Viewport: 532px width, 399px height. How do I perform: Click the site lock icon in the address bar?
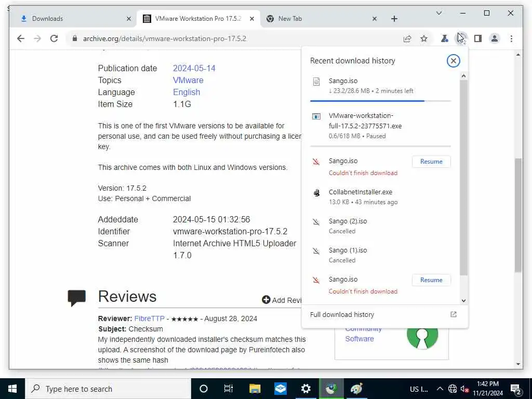pyautogui.click(x=75, y=38)
